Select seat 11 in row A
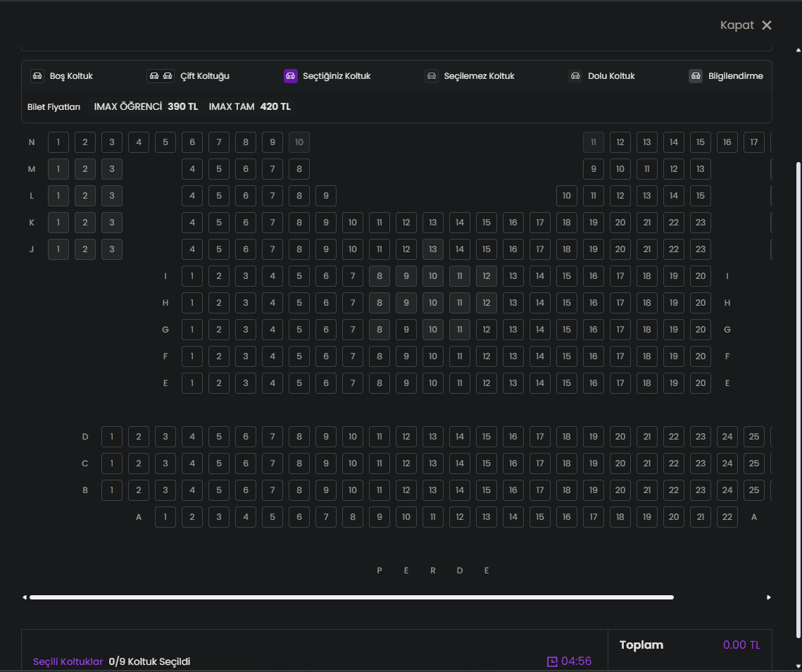Viewport: 802px width, 672px height. 433,517
